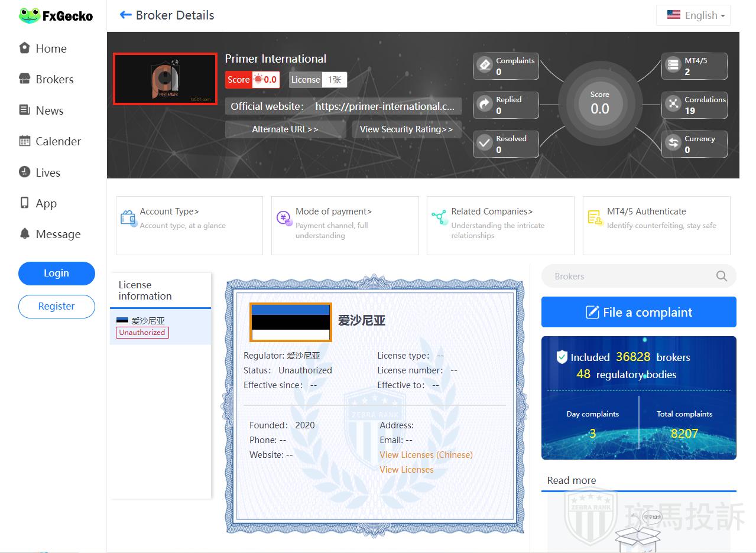This screenshot has height=553, width=756.
Task: Open the News sidebar item
Action: point(49,110)
